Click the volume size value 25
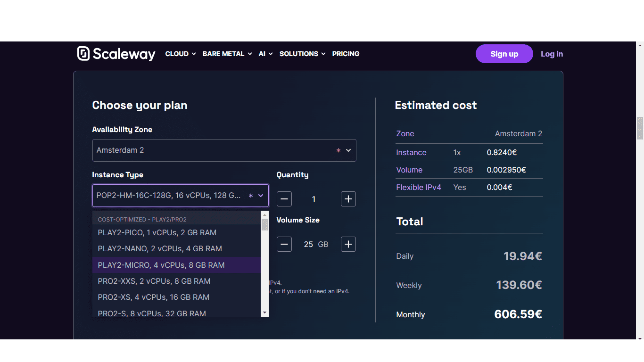This screenshot has width=644, height=362. click(x=308, y=244)
